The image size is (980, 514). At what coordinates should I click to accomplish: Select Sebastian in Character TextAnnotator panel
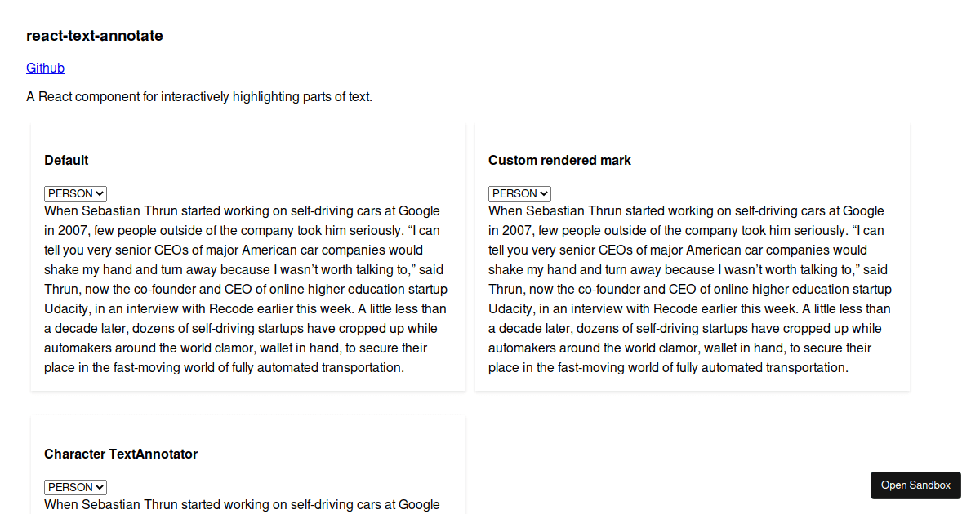coord(112,505)
